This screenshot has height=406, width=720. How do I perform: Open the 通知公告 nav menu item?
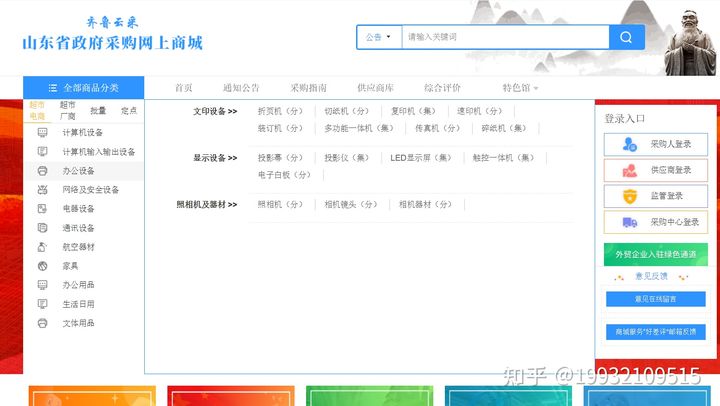coord(241,88)
